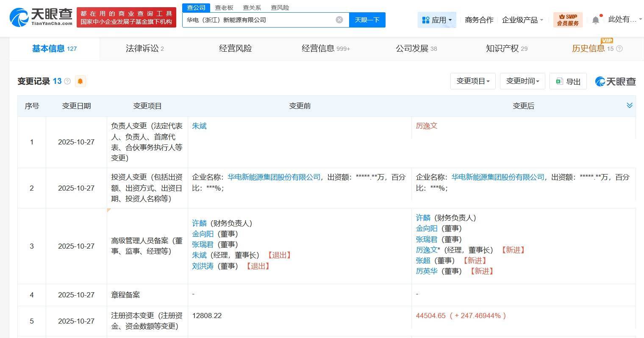Click 厉逸文 in the change record
The width and height of the screenshot is (644, 338).
[x=426, y=126]
